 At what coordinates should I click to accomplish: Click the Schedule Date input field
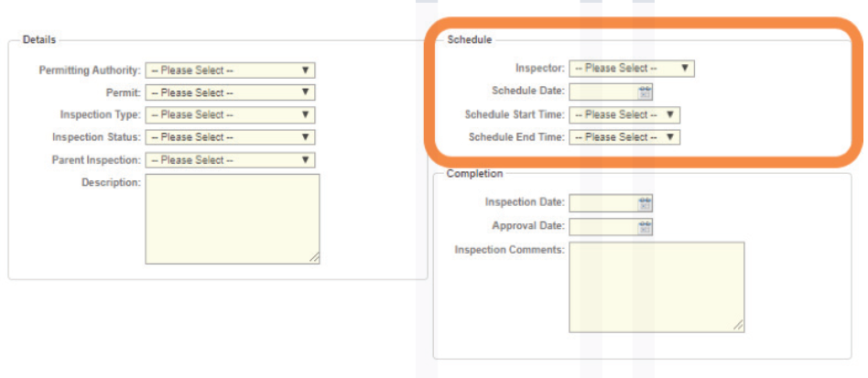coord(603,92)
